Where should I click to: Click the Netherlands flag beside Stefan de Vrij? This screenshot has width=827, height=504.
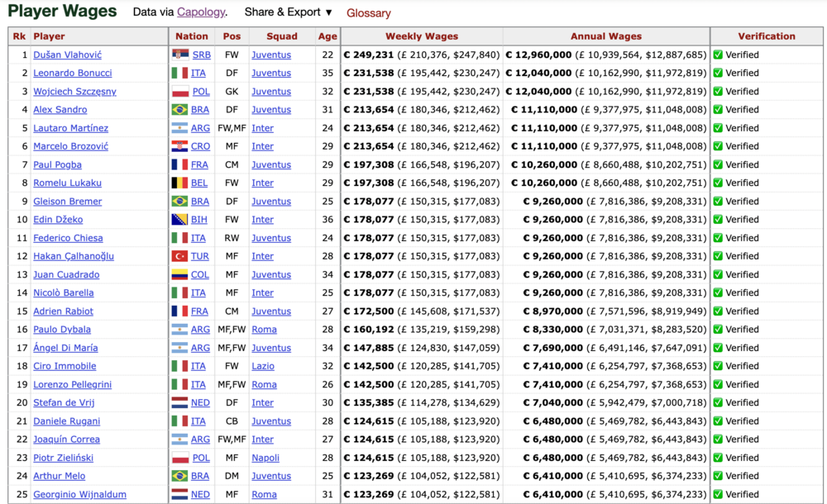pyautogui.click(x=179, y=402)
